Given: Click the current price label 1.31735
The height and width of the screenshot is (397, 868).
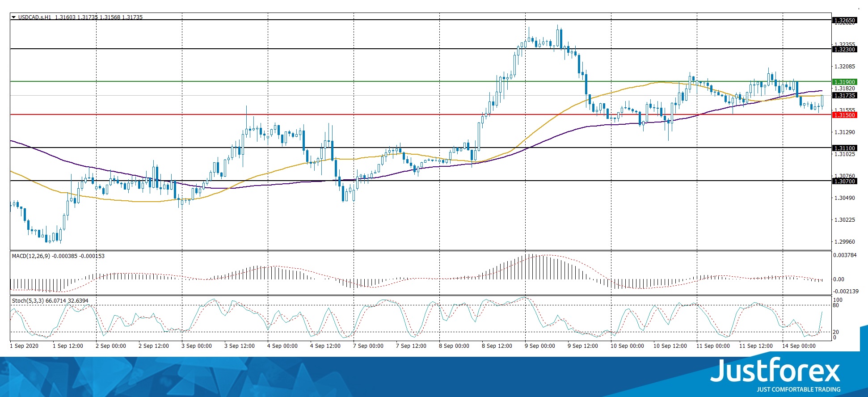Looking at the screenshot, I should (844, 95).
